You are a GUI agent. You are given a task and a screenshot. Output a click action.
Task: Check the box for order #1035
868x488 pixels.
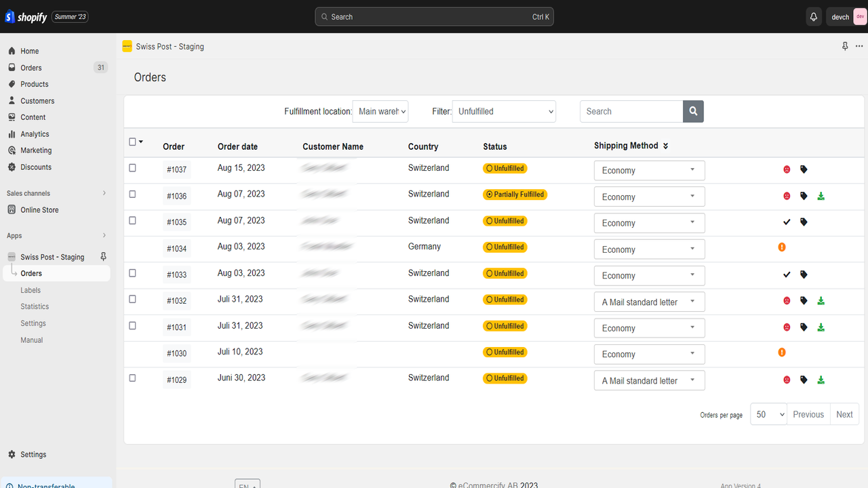coord(132,220)
